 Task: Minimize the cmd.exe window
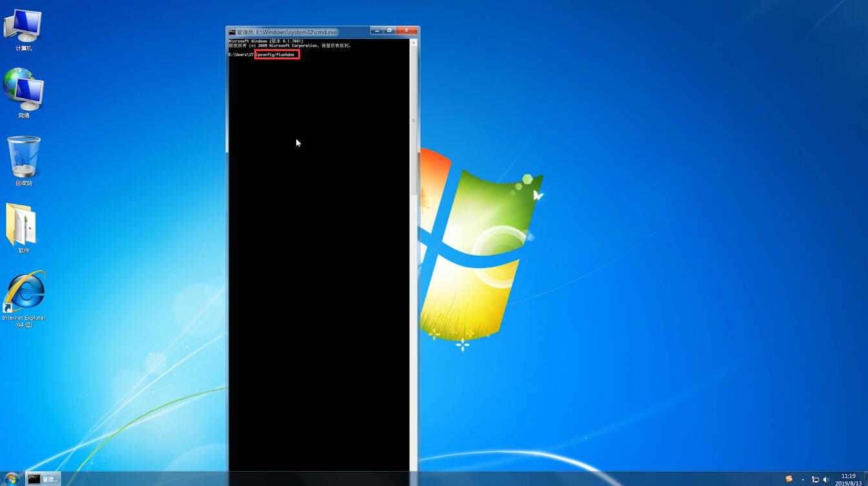pos(377,30)
